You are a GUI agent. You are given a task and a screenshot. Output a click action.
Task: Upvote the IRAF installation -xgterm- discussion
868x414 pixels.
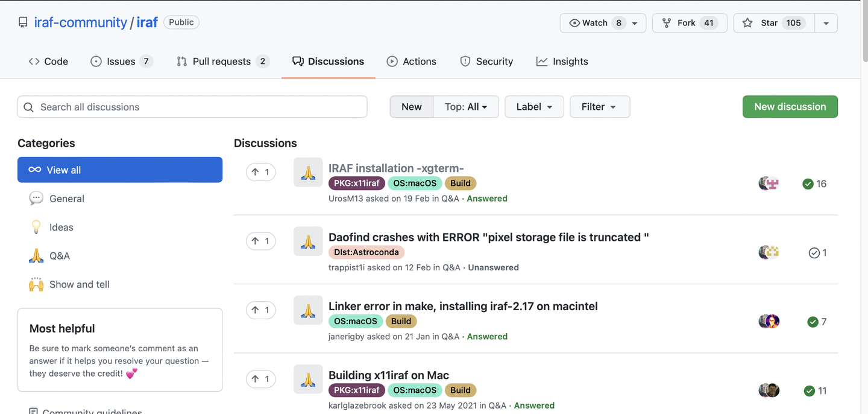pyautogui.click(x=260, y=172)
